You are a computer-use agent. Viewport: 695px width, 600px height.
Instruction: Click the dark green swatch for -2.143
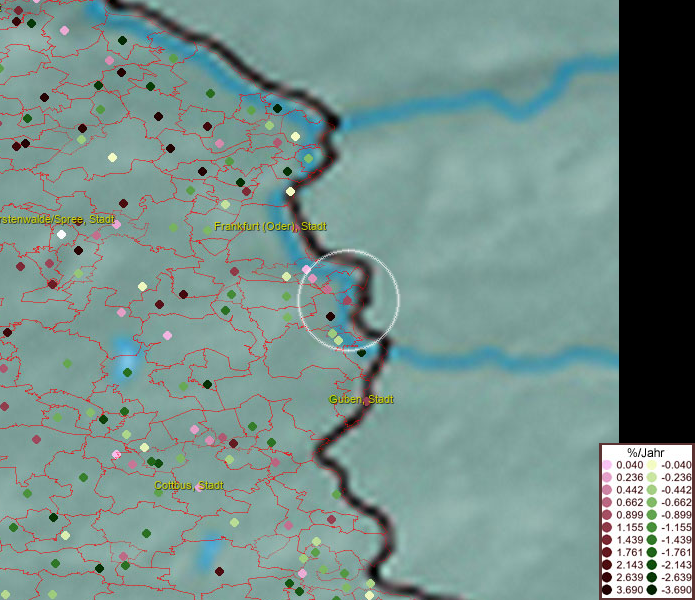[x=652, y=565]
